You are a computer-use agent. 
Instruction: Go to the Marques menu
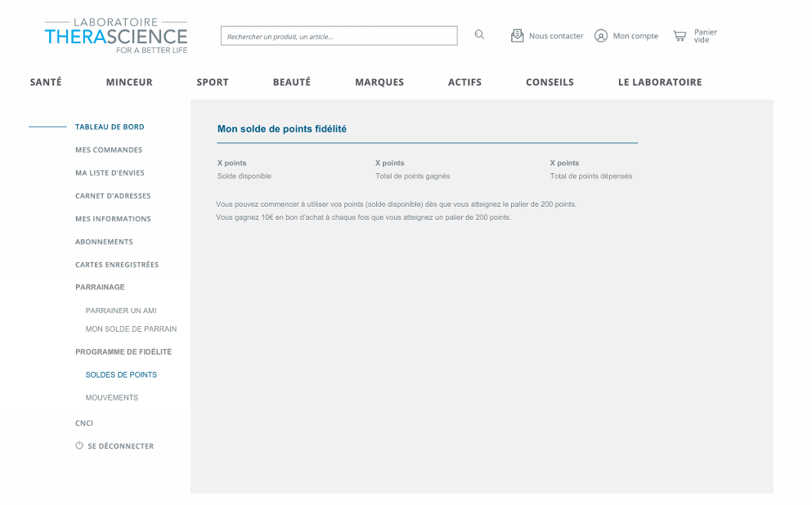pyautogui.click(x=379, y=83)
